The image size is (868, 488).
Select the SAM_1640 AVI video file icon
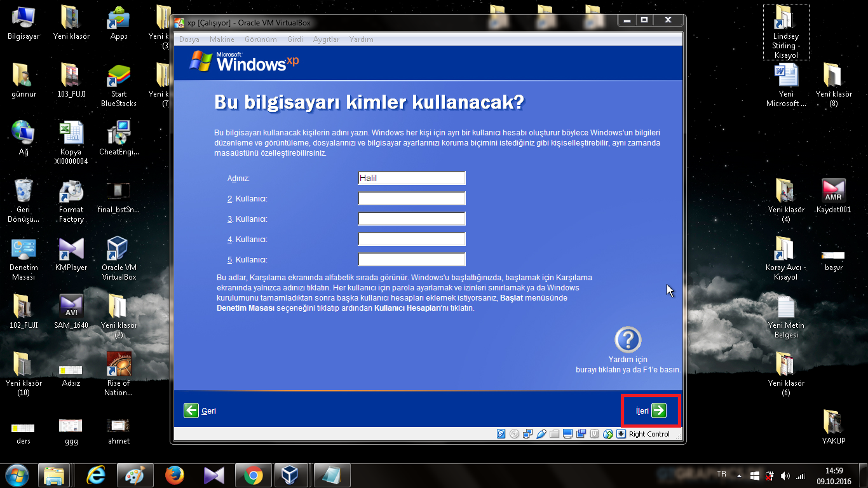[71, 312]
